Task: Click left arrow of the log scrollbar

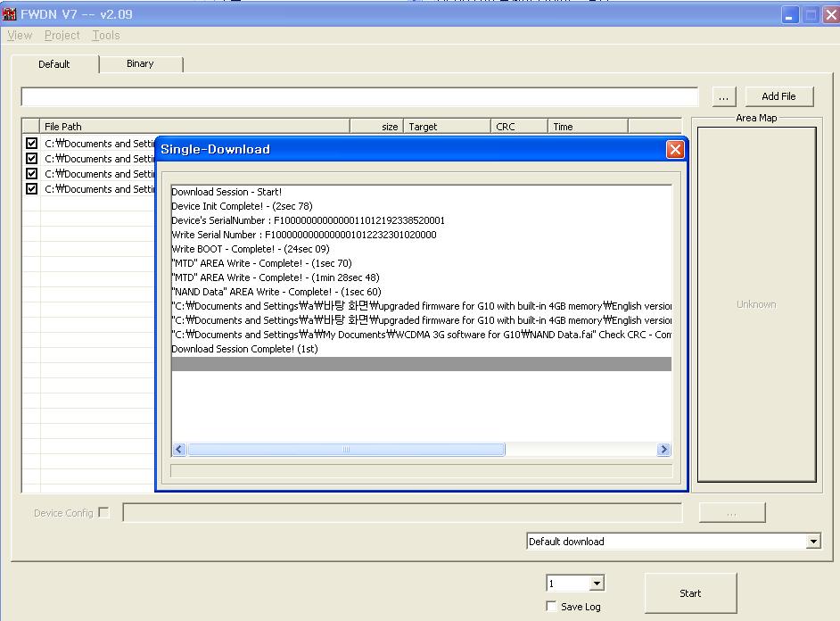Action: coord(179,450)
